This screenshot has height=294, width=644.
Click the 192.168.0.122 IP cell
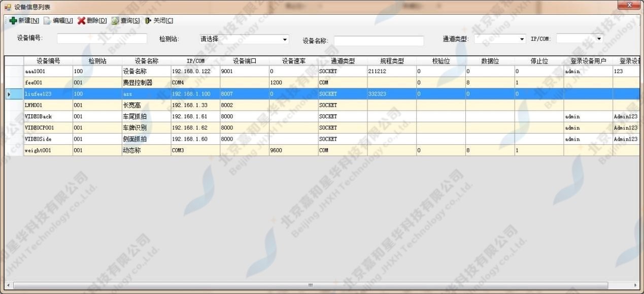[x=195, y=72]
